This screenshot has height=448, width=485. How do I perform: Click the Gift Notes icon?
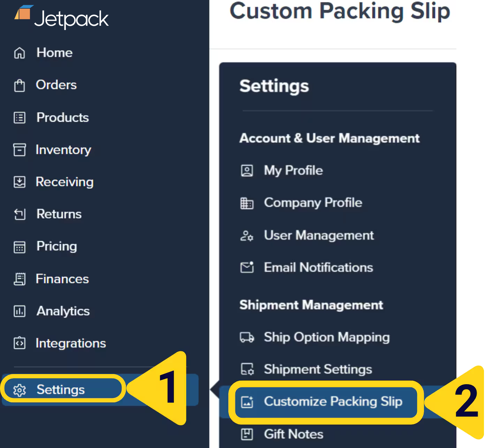click(x=247, y=434)
